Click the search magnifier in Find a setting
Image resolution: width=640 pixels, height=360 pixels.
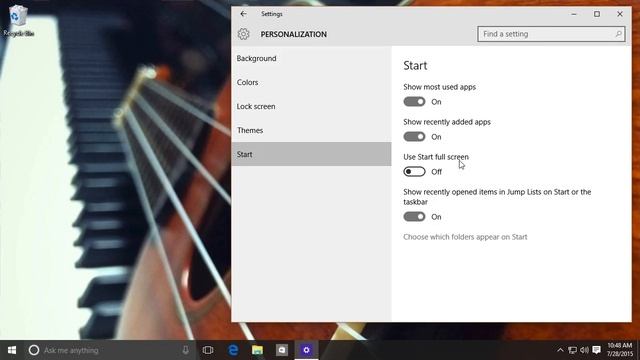point(618,34)
